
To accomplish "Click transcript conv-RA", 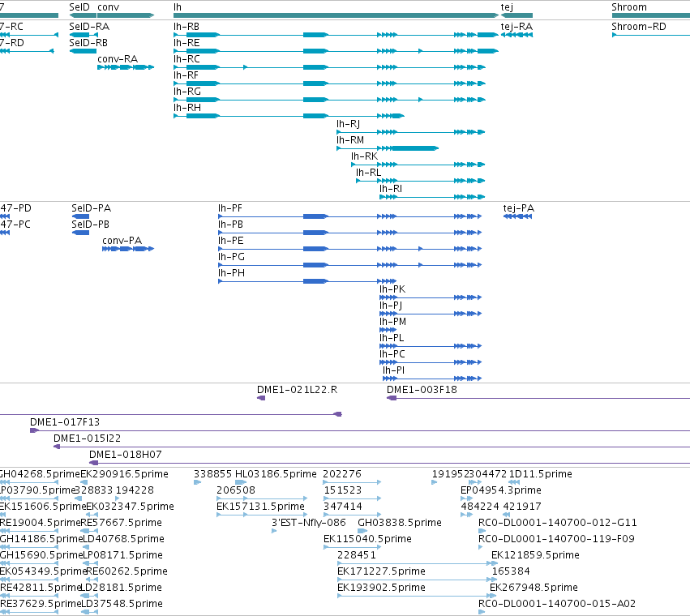I will click(126, 67).
